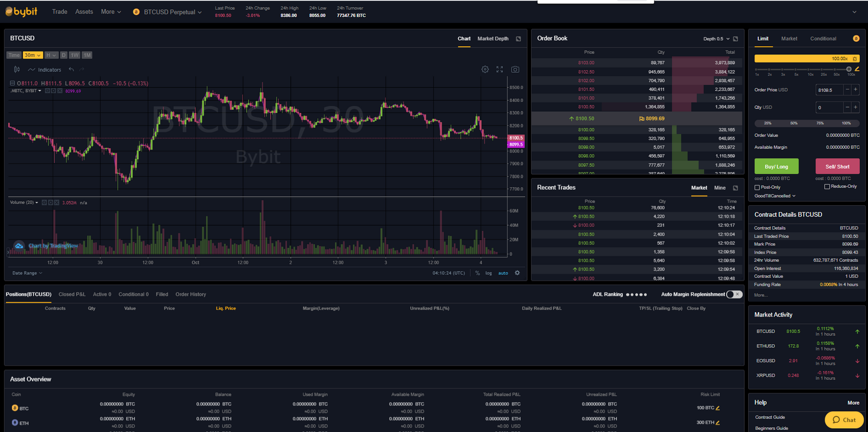
Task: Select the Conditional order tab
Action: [823, 39]
